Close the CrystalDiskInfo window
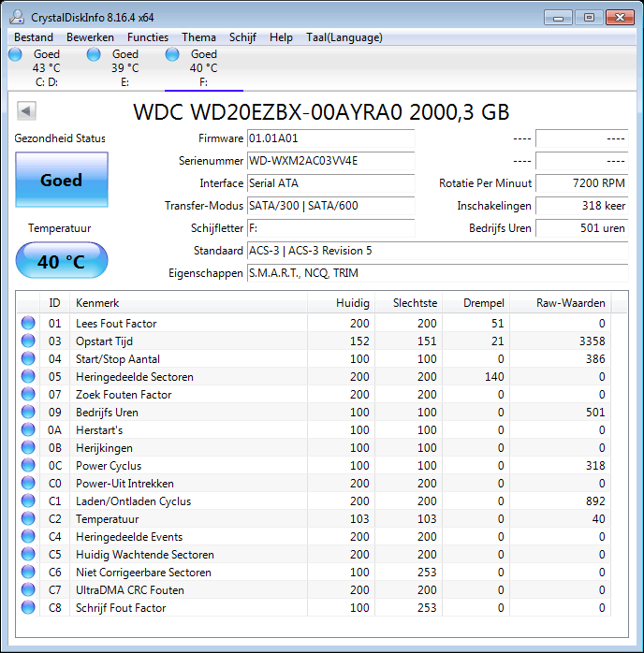Screen dimensions: 644x653 [x=620, y=18]
